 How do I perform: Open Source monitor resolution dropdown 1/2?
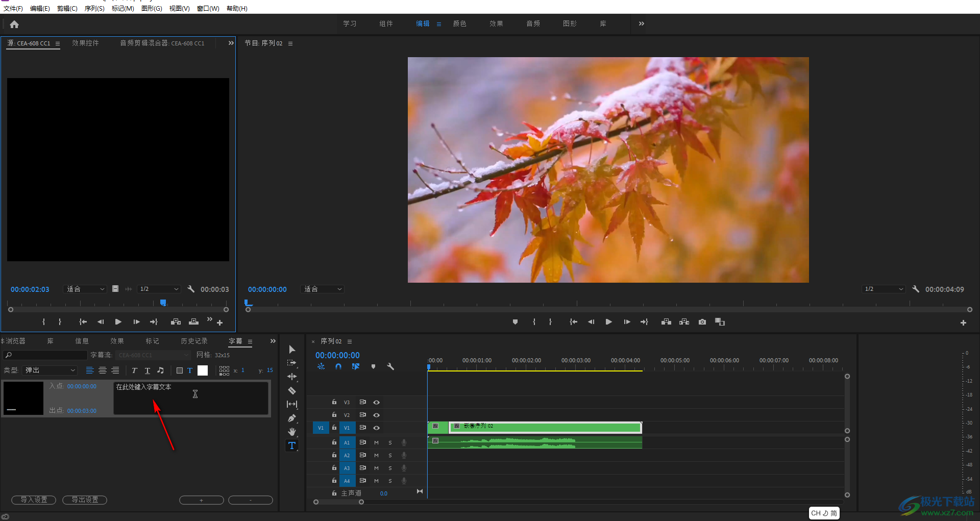pos(159,289)
